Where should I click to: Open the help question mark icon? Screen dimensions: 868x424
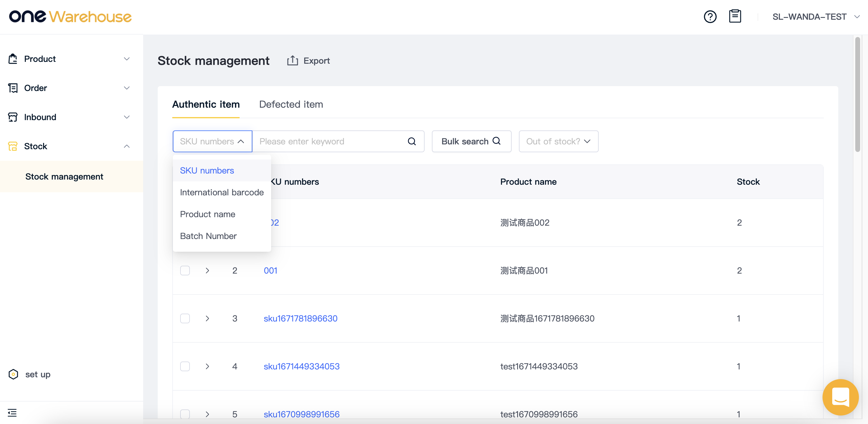click(x=710, y=16)
